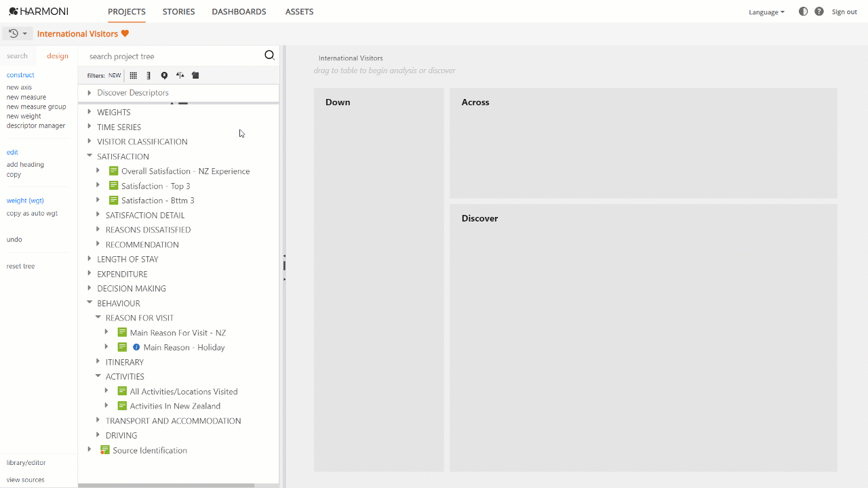Viewport: 868px width, 488px height.
Task: Collapse the BEHAVIOUR node
Action: [89, 303]
